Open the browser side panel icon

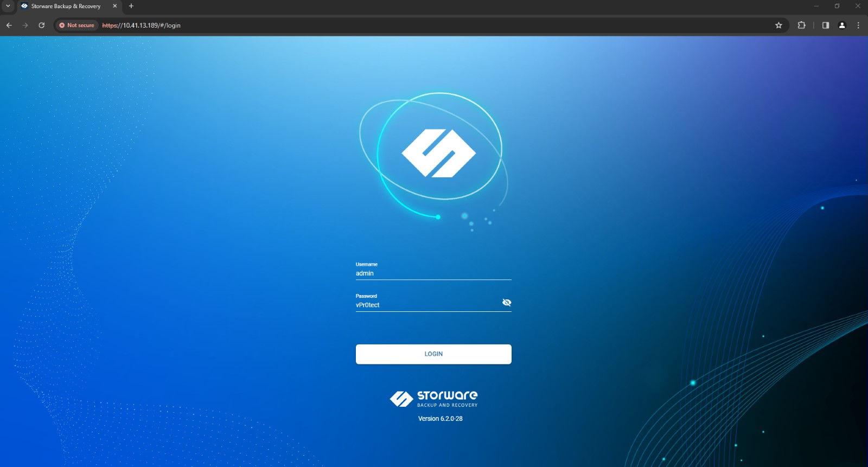coord(825,25)
